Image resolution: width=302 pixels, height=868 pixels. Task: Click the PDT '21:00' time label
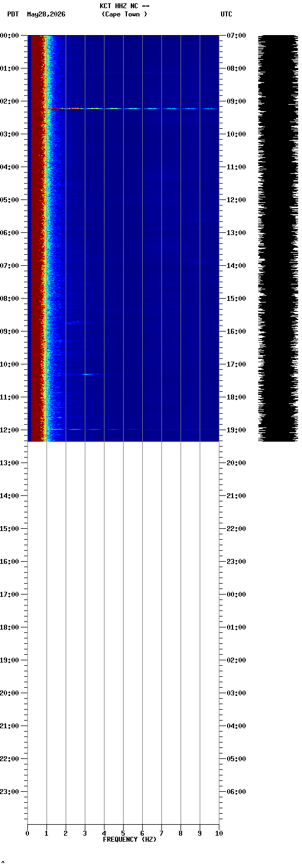click(x=9, y=726)
